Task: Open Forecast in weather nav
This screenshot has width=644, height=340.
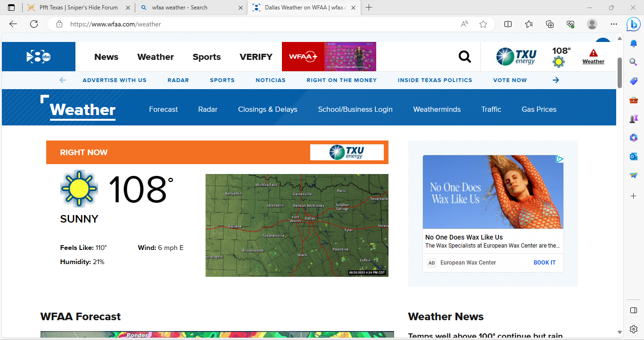Action: (164, 109)
